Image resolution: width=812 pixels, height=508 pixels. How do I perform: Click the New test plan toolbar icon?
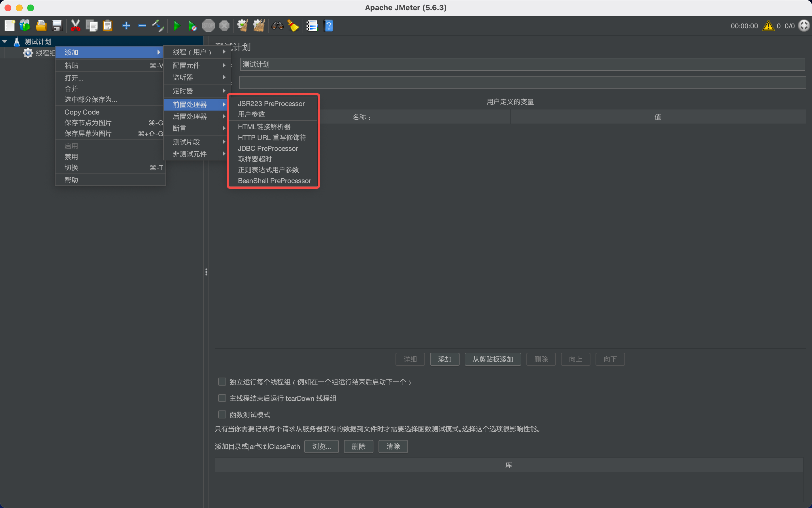click(9, 26)
